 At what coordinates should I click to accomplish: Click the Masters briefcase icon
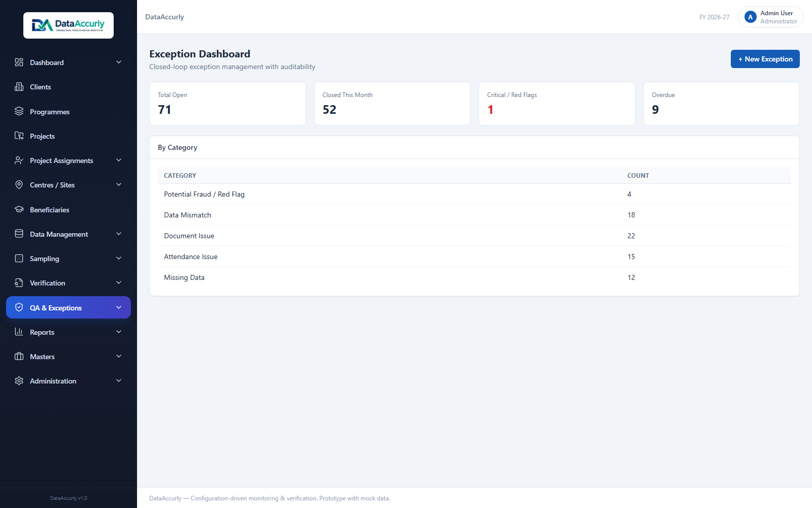19,357
